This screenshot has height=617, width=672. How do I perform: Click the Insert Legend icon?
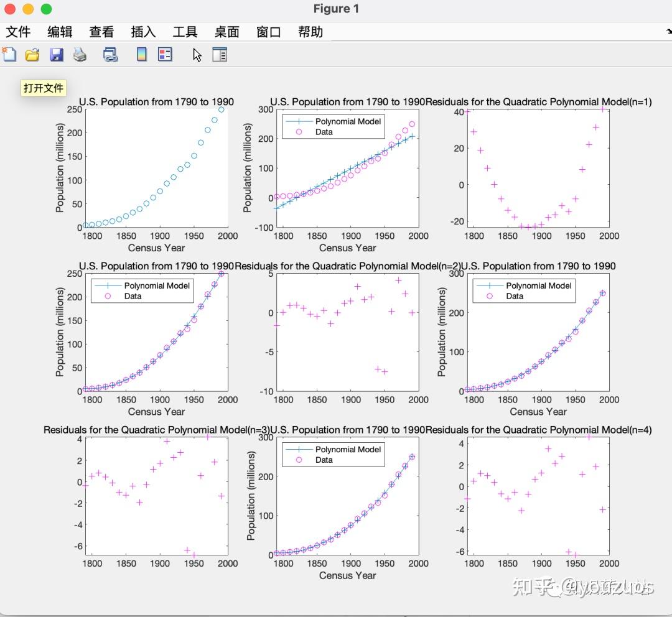(x=165, y=54)
